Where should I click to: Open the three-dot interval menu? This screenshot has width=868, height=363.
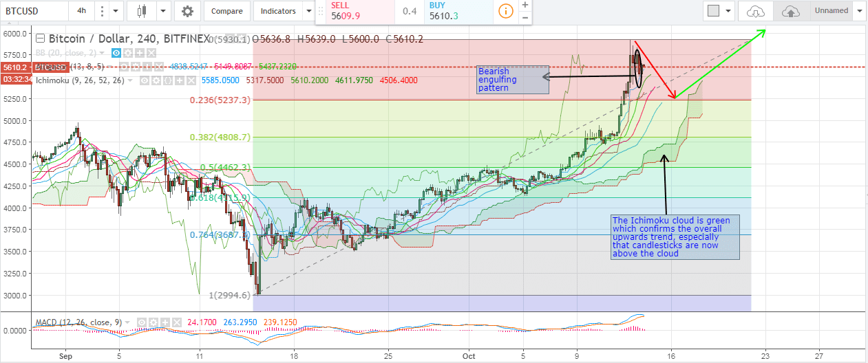coord(103,11)
